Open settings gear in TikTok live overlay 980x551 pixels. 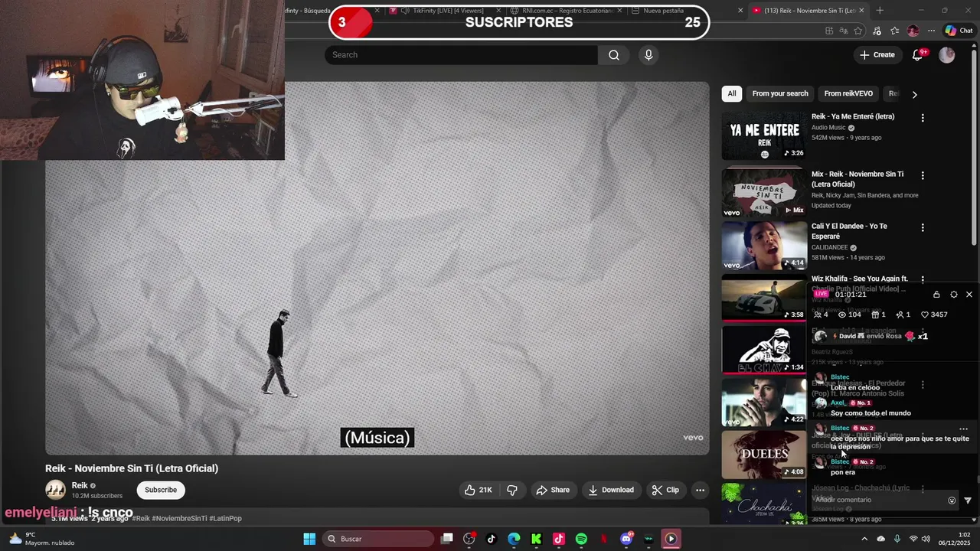[953, 295]
